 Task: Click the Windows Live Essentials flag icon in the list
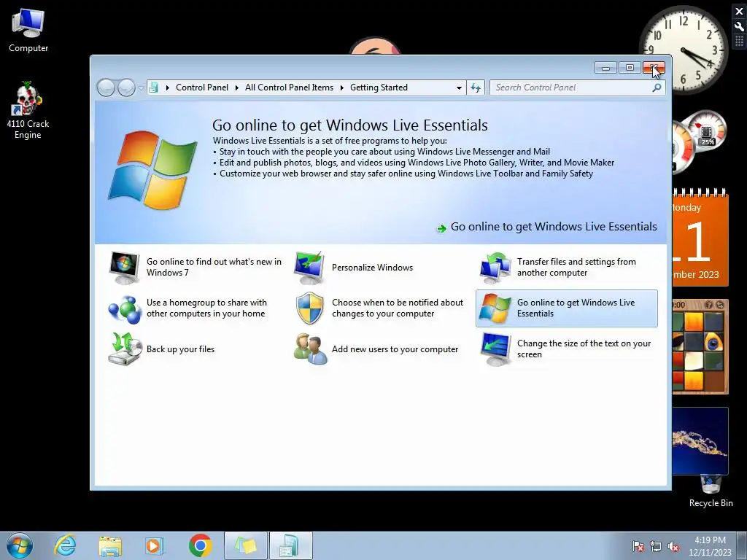[x=495, y=308]
